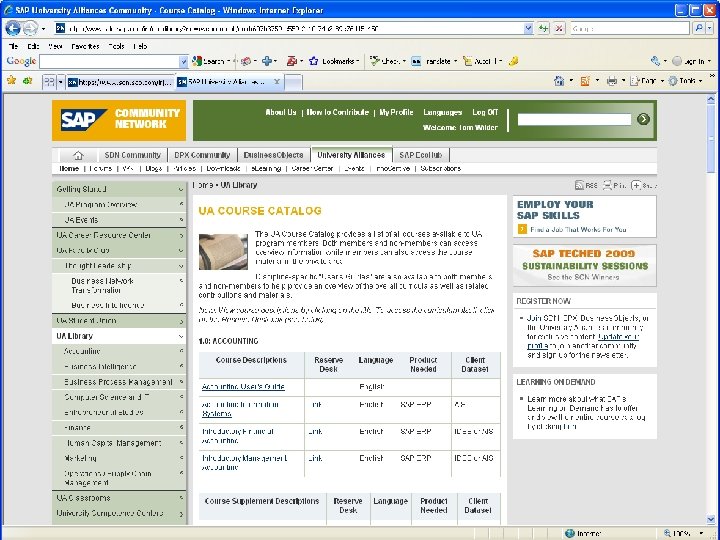Click the Google toolbar Search button

click(x=210, y=61)
